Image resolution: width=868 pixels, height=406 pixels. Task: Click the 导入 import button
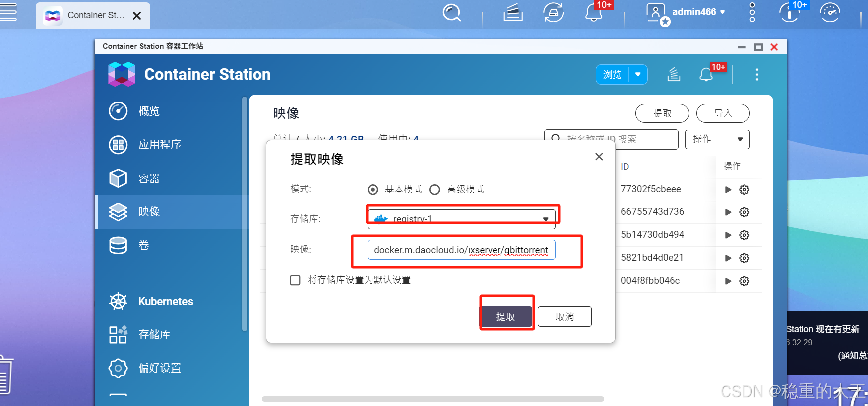click(x=723, y=113)
